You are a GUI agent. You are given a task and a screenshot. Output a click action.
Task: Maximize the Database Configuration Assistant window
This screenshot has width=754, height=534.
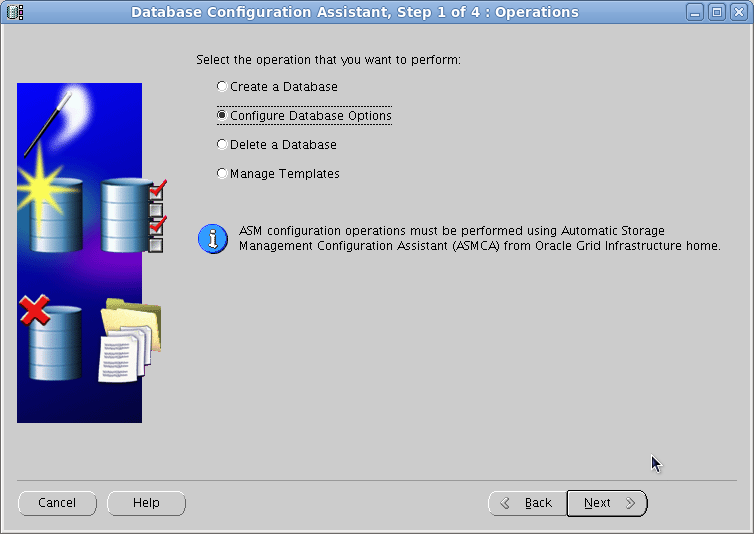[x=716, y=12]
